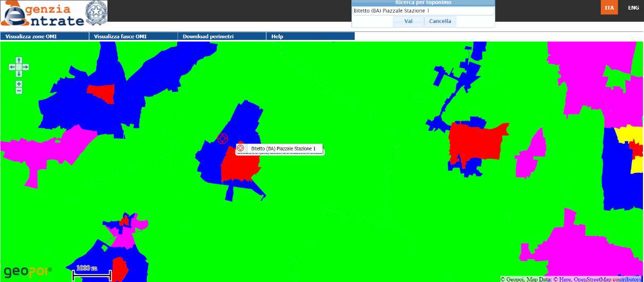Click the red target marker on the map

tap(222, 138)
